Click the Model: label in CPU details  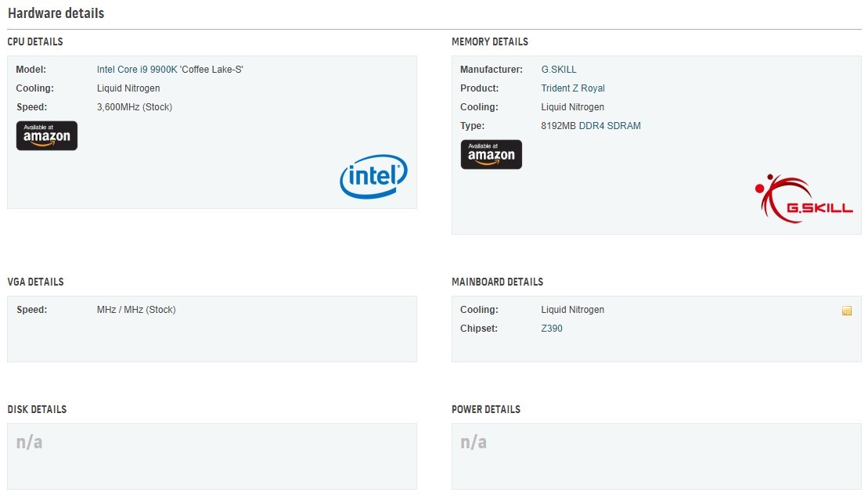click(31, 69)
